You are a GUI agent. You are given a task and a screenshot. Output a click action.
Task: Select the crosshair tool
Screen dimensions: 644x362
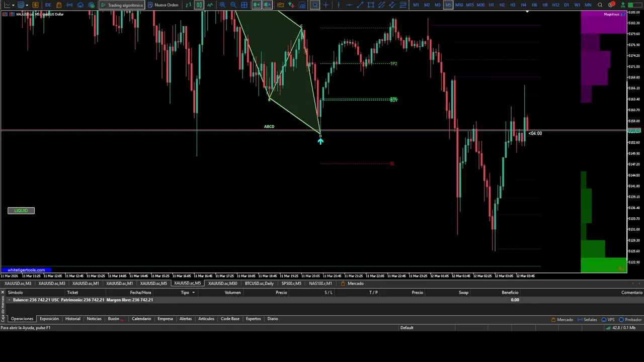click(x=326, y=5)
